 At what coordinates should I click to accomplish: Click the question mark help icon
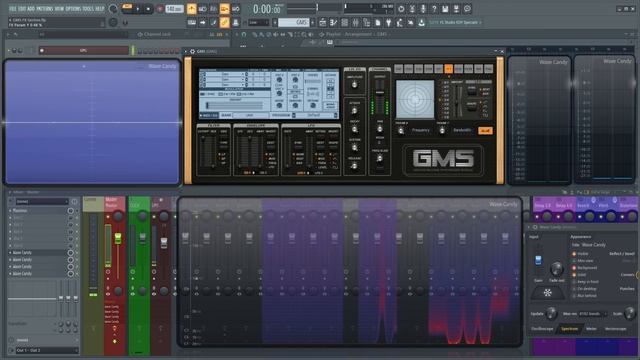click(434, 9)
